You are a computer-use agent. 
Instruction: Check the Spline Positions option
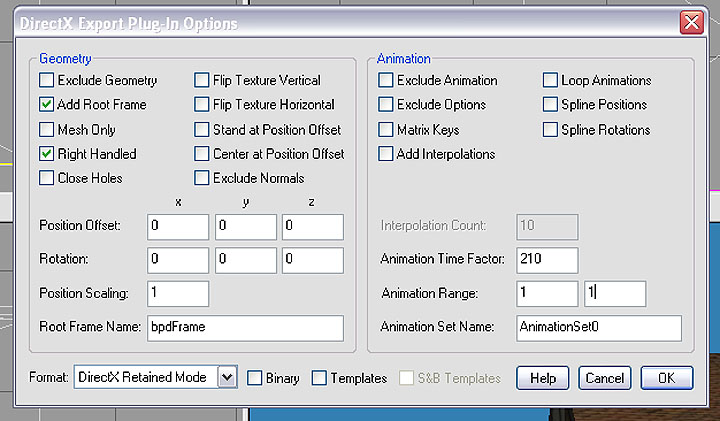point(550,105)
